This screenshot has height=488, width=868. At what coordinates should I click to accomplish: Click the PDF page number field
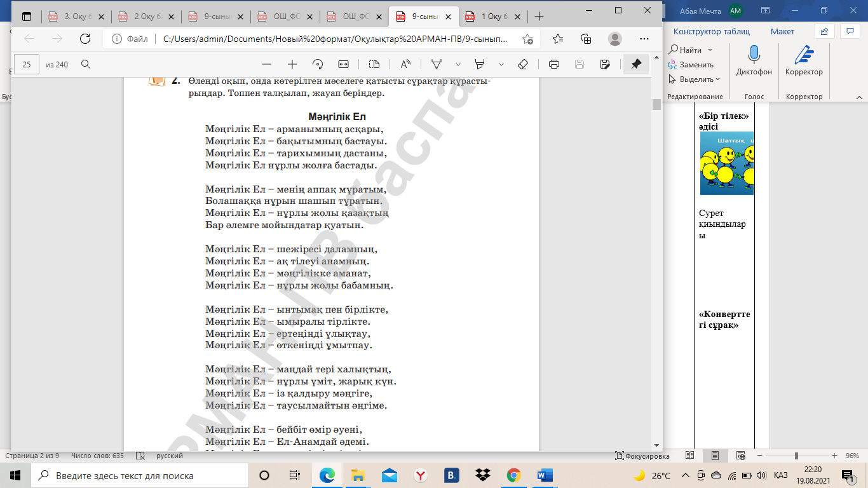click(27, 64)
